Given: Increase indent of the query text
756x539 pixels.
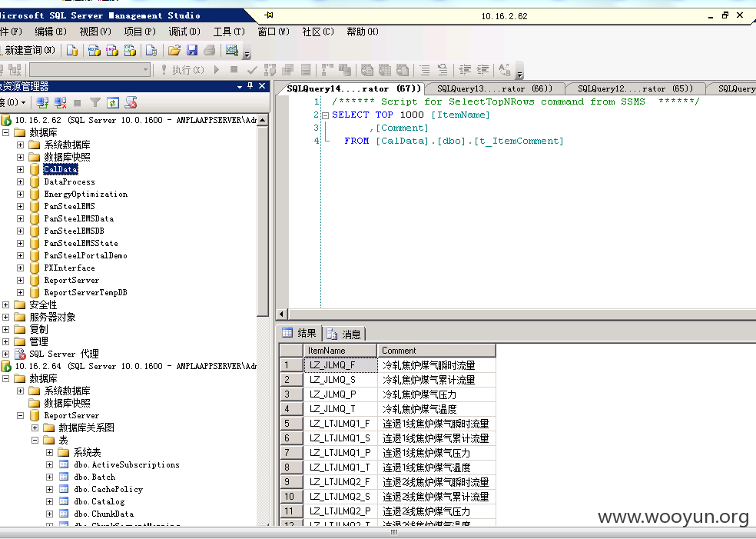Looking at the screenshot, I should point(482,71).
